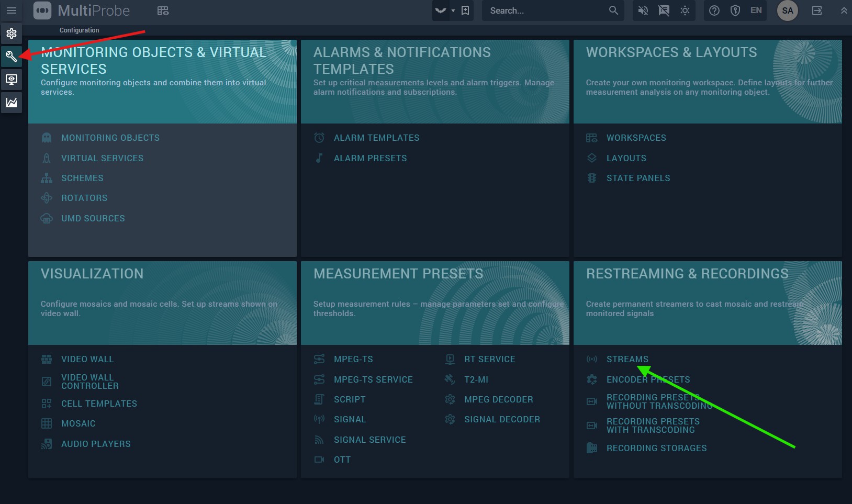Open the EN language selector
Viewport: 852px width, 504px height.
756,10
